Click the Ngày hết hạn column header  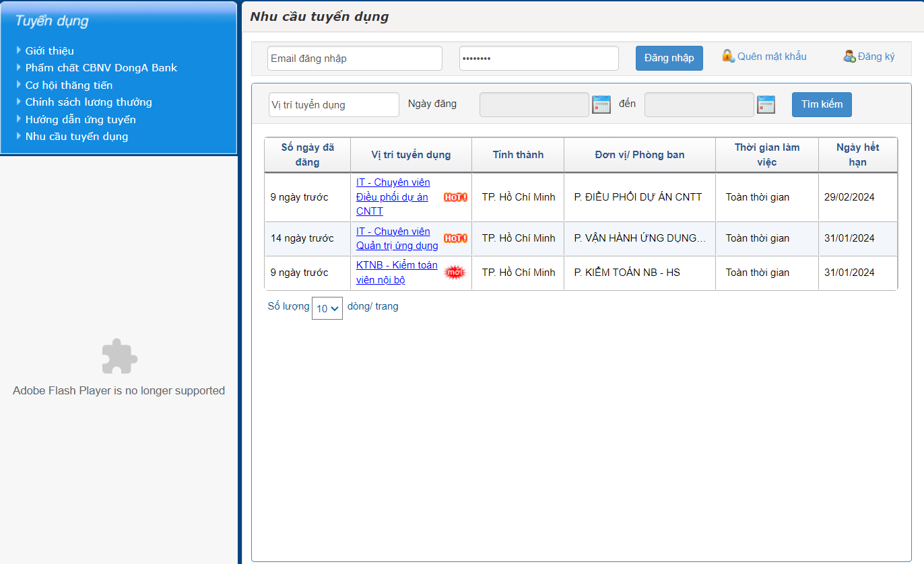pyautogui.click(x=858, y=155)
